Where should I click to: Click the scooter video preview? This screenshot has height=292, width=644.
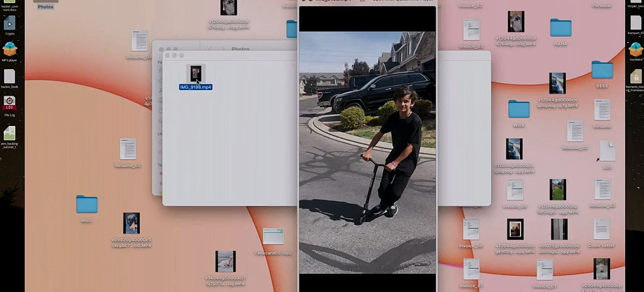367,152
